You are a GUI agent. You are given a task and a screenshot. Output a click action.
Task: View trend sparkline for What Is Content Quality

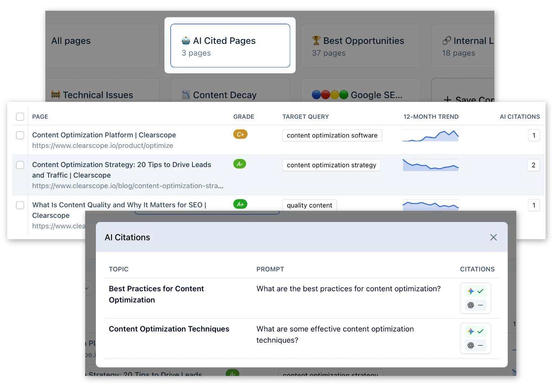pyautogui.click(x=431, y=205)
